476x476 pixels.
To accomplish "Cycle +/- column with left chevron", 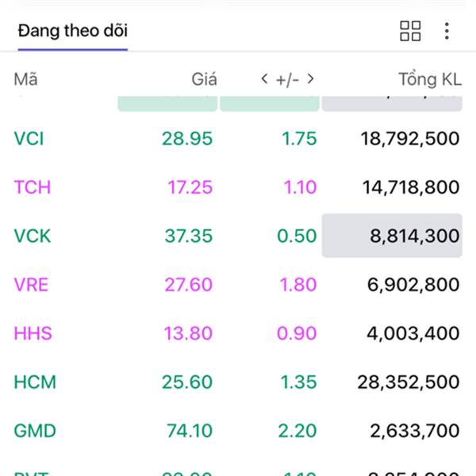I will [x=264, y=79].
